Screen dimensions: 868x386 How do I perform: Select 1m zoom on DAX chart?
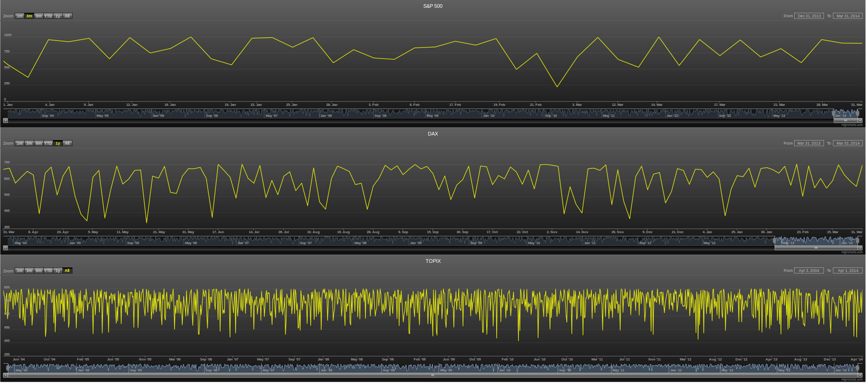click(20, 143)
